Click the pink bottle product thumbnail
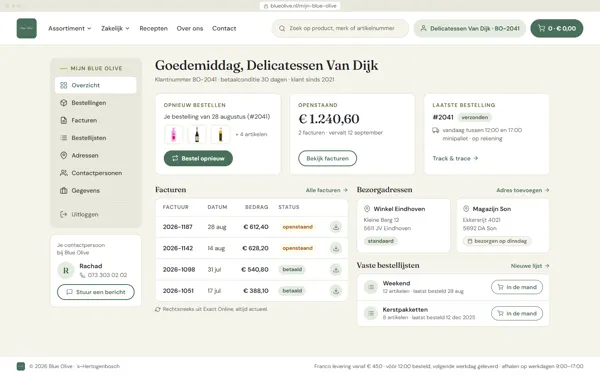The width and height of the screenshot is (600, 376). coord(173,135)
